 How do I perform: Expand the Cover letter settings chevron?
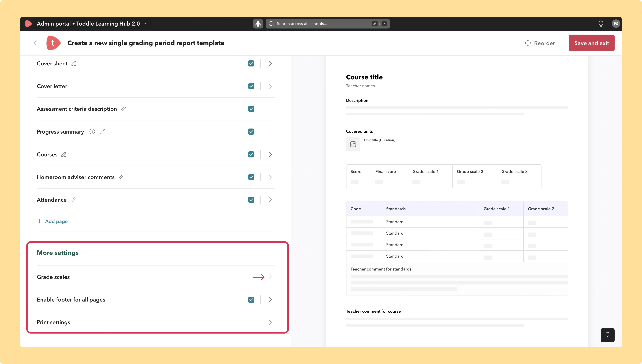(x=270, y=86)
